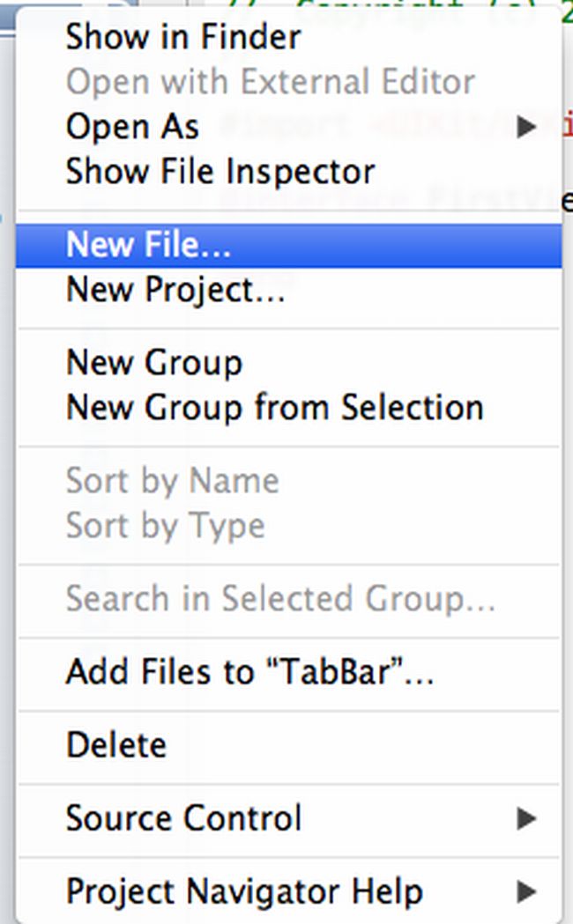Open the Open As submenu item
The width and height of the screenshot is (573, 924).
point(132,127)
